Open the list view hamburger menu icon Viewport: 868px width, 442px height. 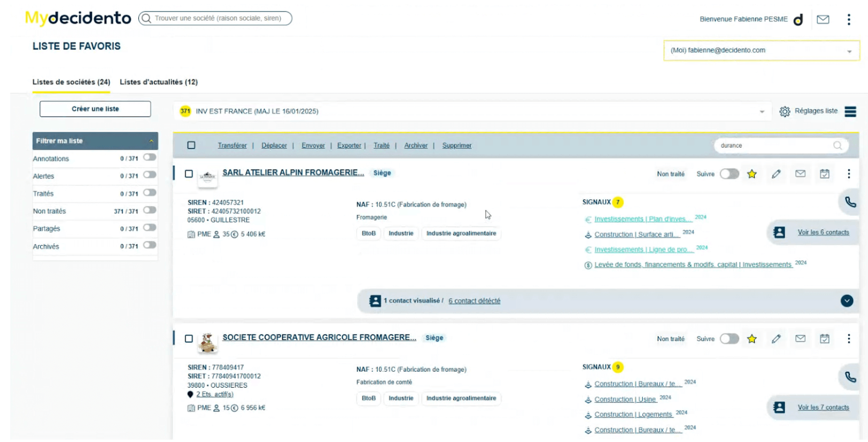point(850,112)
